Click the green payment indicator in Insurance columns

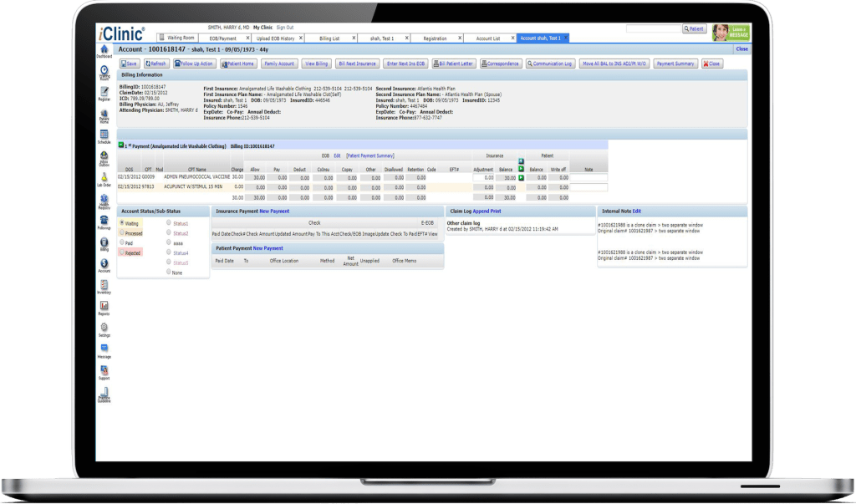519,169
